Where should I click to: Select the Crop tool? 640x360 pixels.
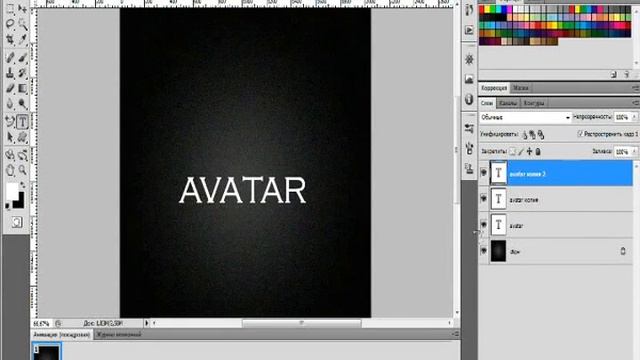click(10, 40)
